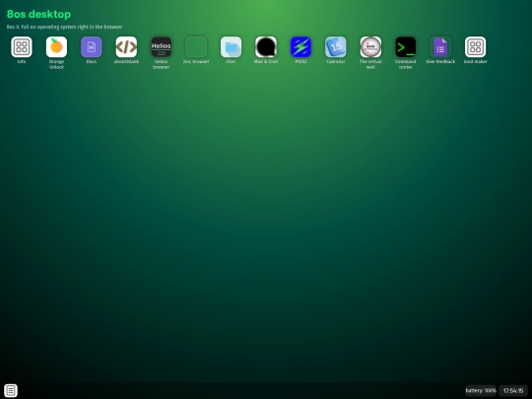Image resolution: width=532 pixels, height=399 pixels.
Task: Open Command center terminal
Action: (406, 47)
